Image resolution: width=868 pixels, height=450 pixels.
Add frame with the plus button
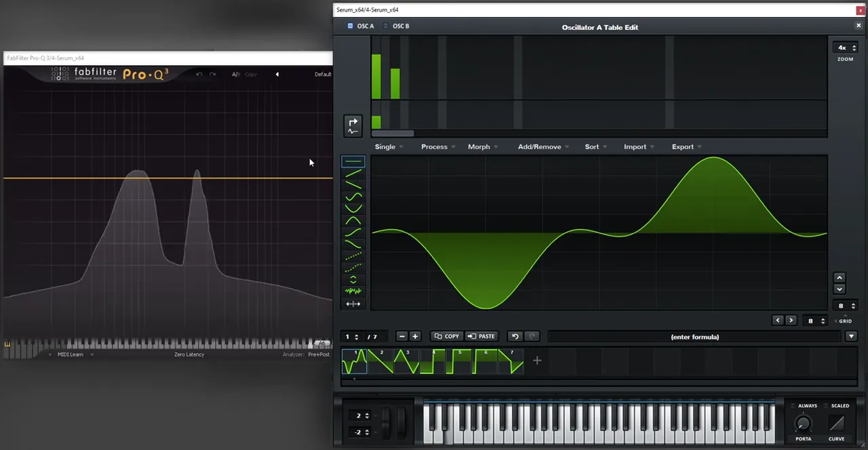(414, 336)
